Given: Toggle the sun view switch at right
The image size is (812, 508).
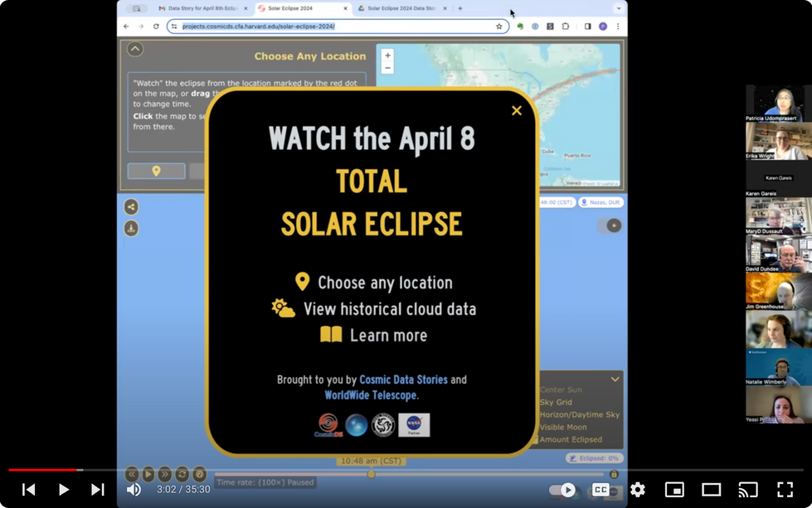Looking at the screenshot, I should pos(610,225).
